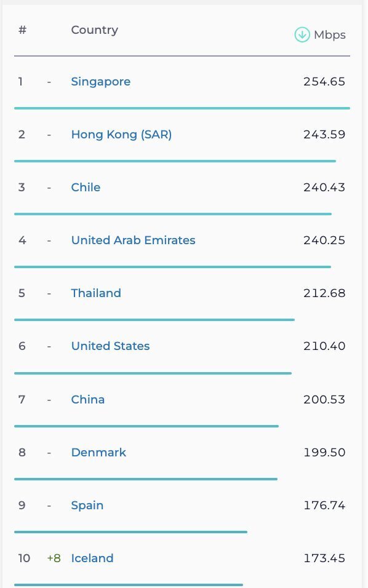Click the Mbps column header label
This screenshot has width=368, height=588.
pyautogui.click(x=330, y=35)
